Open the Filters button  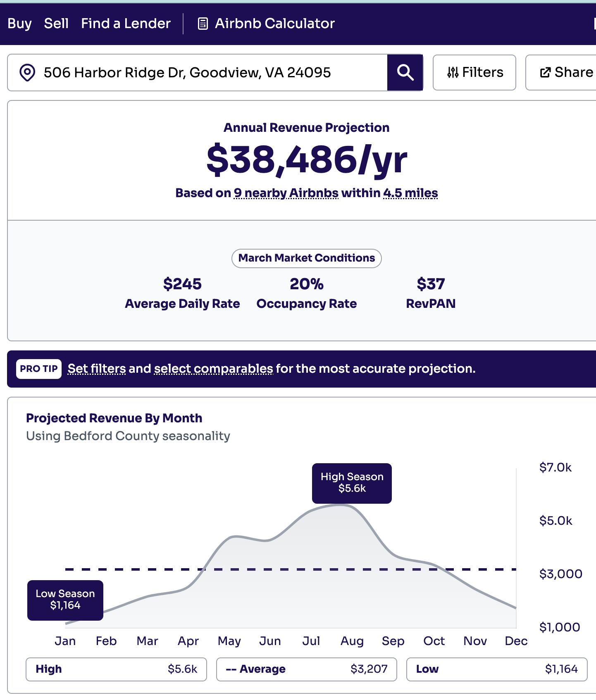474,73
